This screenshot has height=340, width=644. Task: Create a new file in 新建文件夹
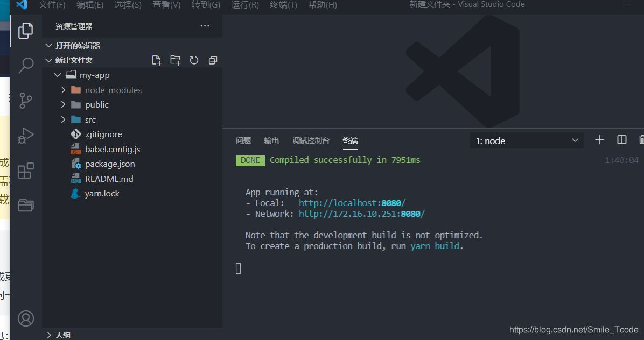[x=157, y=60]
